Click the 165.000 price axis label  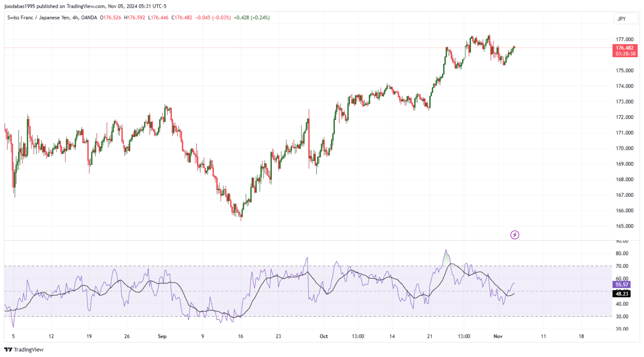(x=625, y=226)
